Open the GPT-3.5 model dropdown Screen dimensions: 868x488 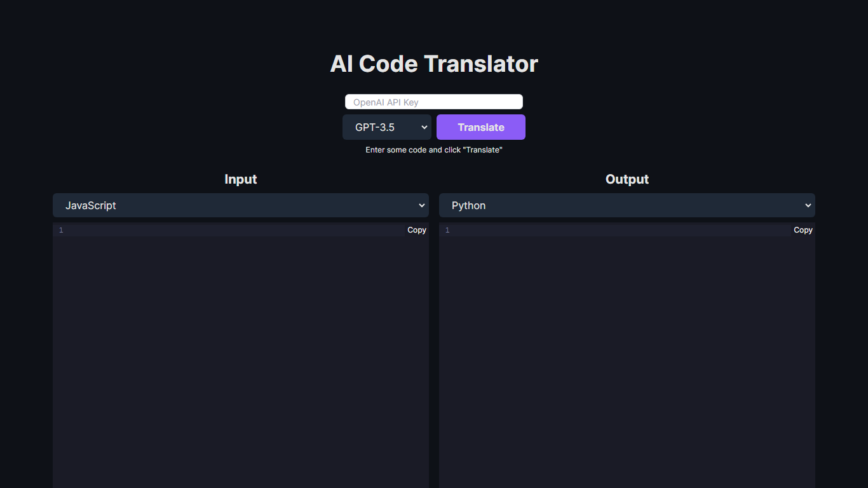(386, 127)
